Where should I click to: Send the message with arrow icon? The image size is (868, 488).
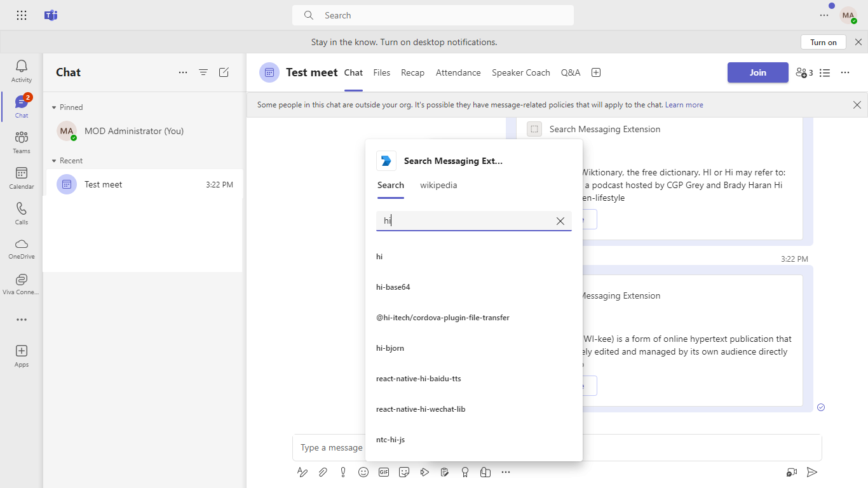(x=812, y=472)
